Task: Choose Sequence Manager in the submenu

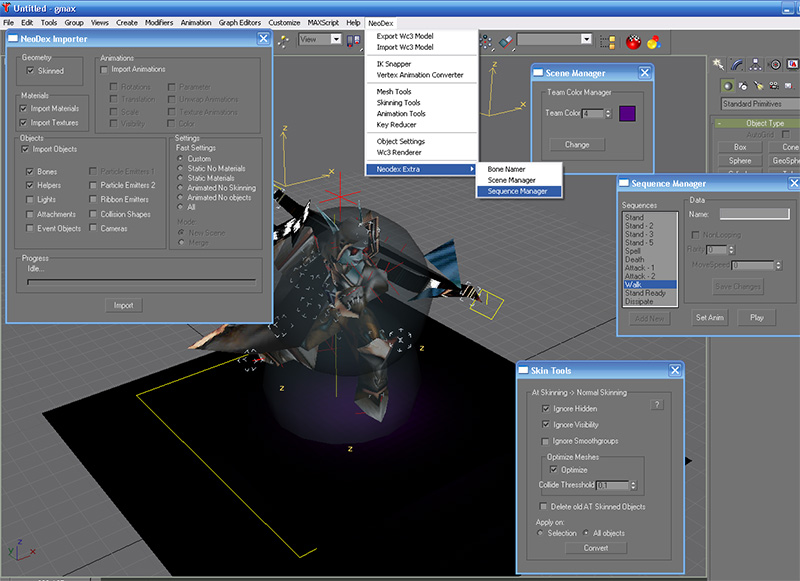Action: click(x=518, y=191)
